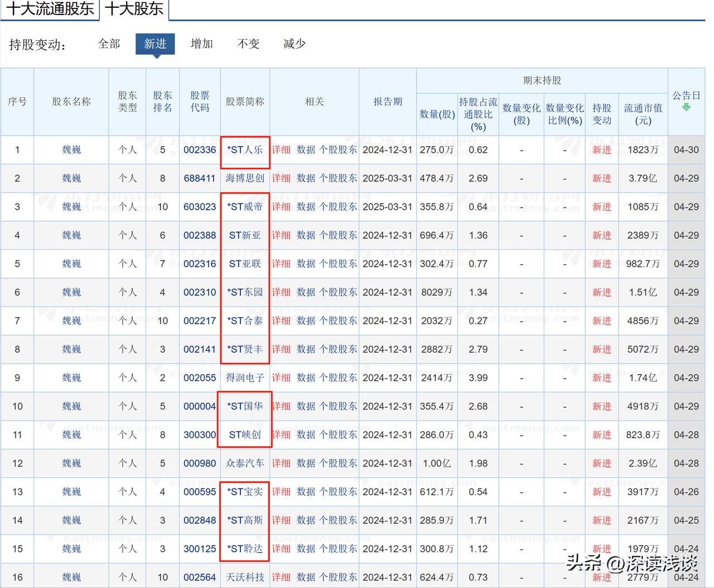The image size is (714, 588).
Task: Open stock code 603023 link
Action: [200, 206]
